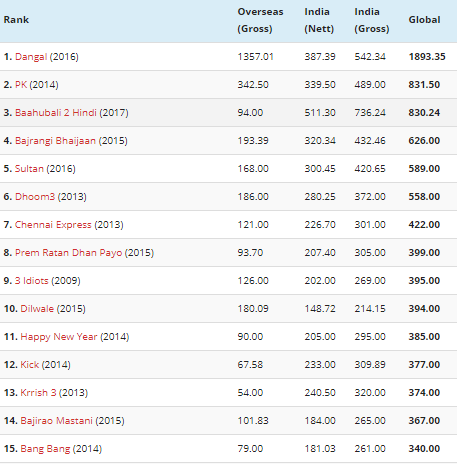
Task: Open the Dangal movie link
Action: click(x=31, y=57)
